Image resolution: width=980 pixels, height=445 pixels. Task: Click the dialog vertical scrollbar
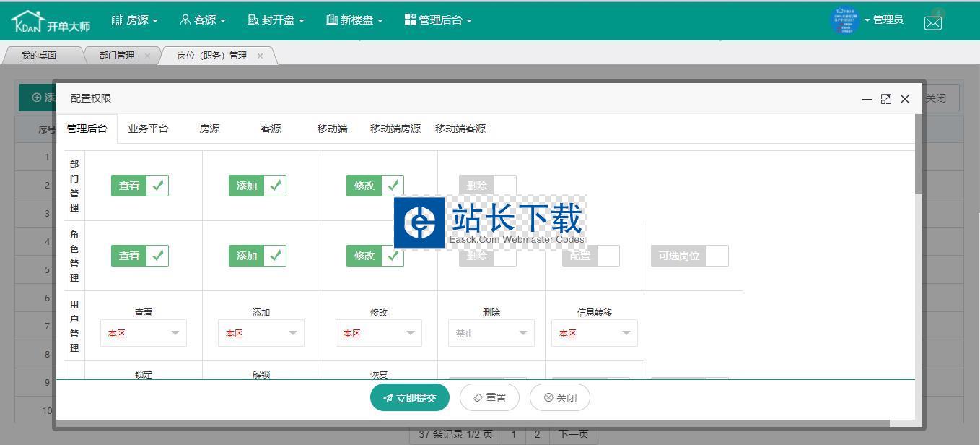click(919, 155)
